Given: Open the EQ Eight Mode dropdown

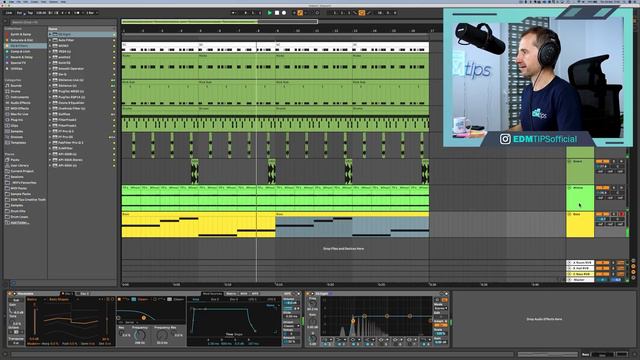Looking at the screenshot, I should pos(441,309).
